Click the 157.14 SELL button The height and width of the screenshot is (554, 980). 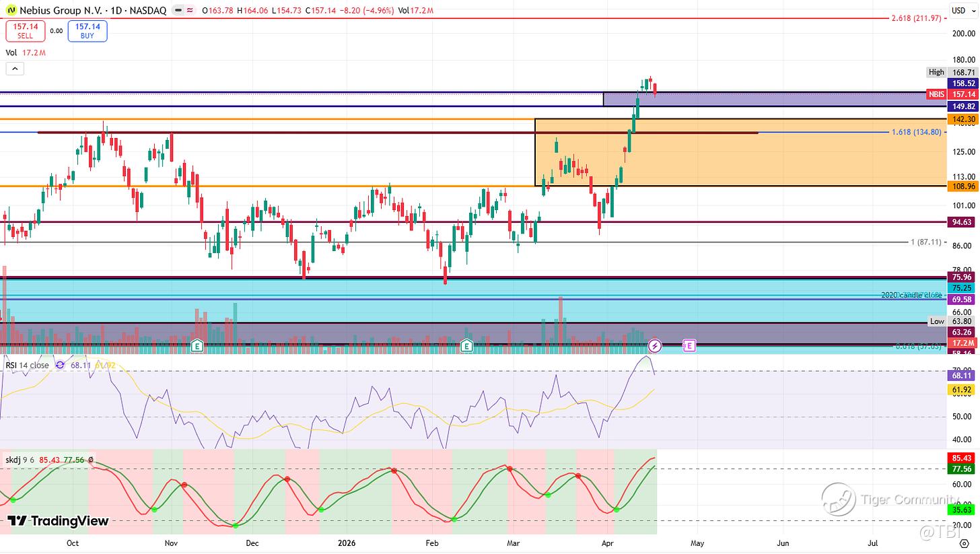25,30
